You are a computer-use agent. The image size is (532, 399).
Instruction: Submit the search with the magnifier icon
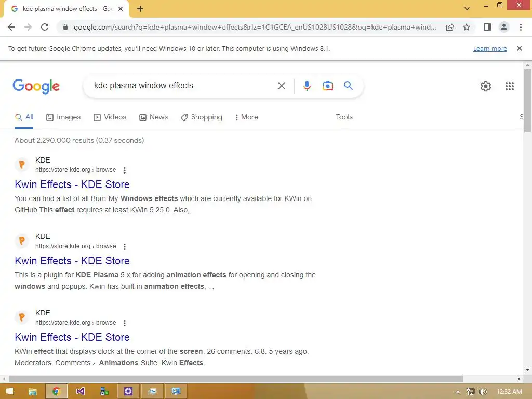coord(348,86)
